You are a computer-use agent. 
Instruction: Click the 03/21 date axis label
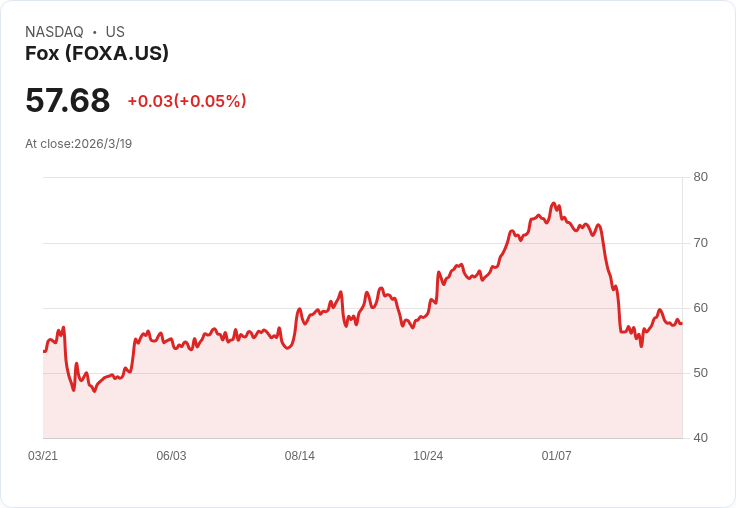43,455
